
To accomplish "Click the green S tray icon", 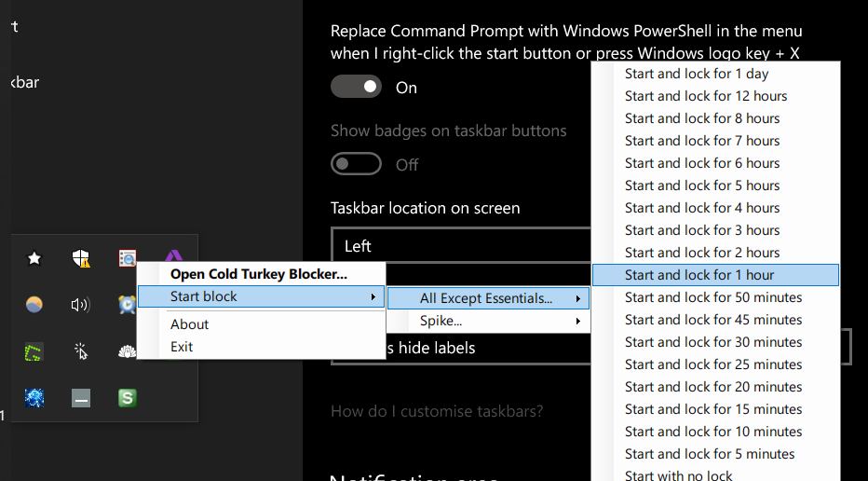I will click(128, 398).
